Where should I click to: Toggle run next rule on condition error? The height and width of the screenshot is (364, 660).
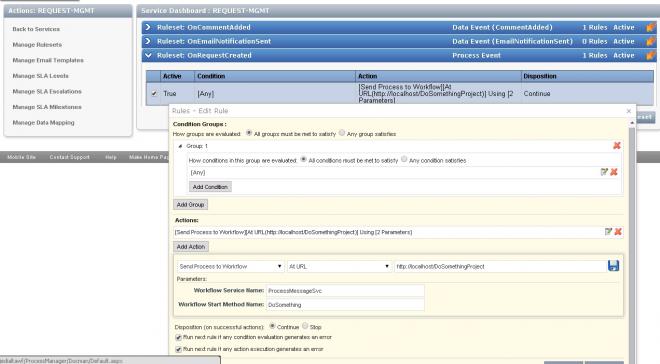point(178,337)
